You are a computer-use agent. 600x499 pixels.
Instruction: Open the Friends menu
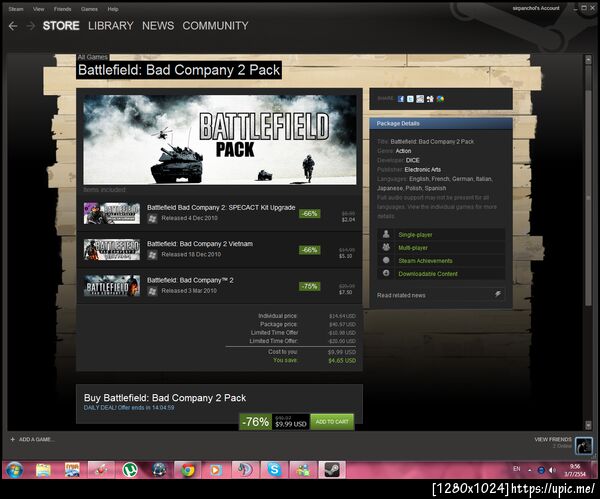click(x=62, y=9)
